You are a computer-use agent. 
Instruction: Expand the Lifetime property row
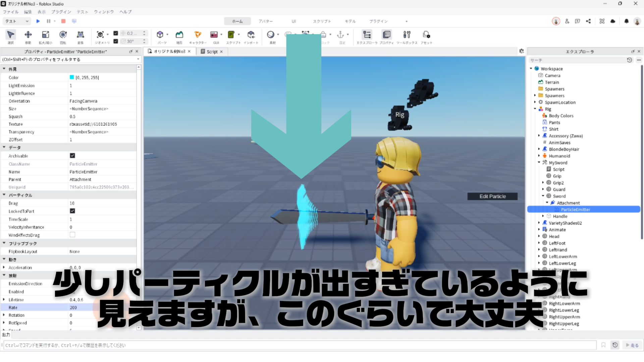(x=4, y=300)
